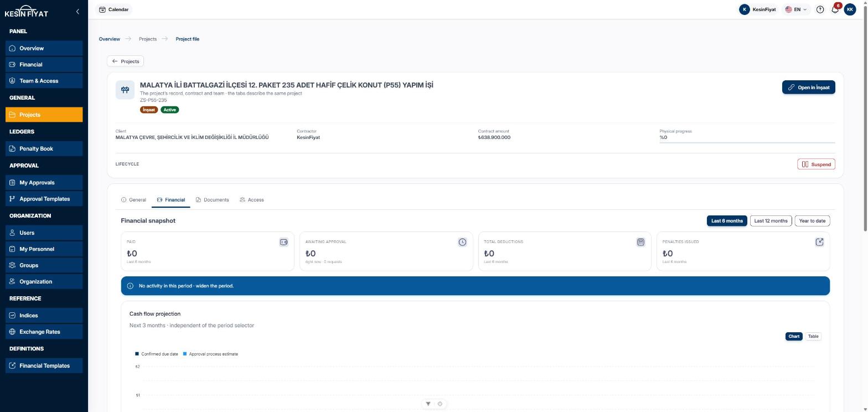Click the funnel icon at the page bottom
868x412 pixels.
[428, 404]
